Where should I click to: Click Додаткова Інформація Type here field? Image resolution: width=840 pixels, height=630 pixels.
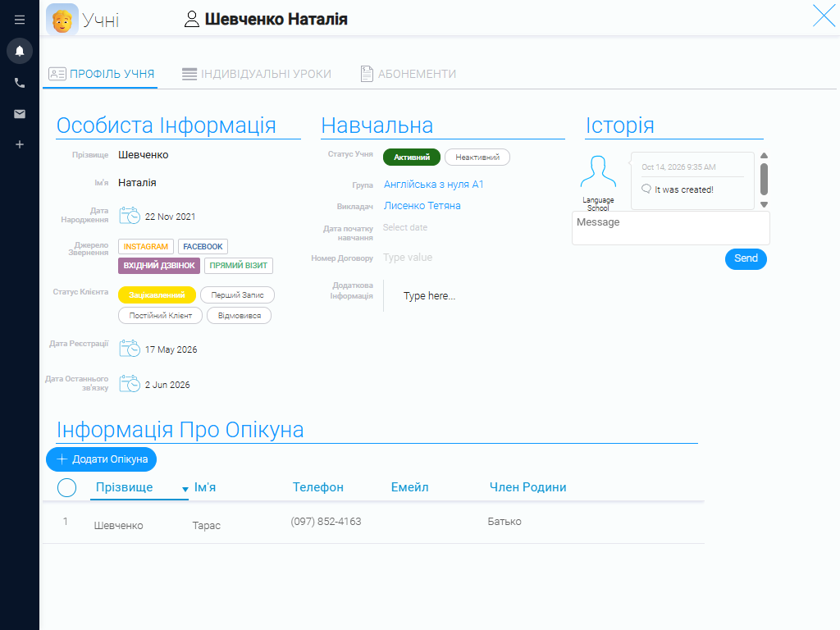[429, 295]
